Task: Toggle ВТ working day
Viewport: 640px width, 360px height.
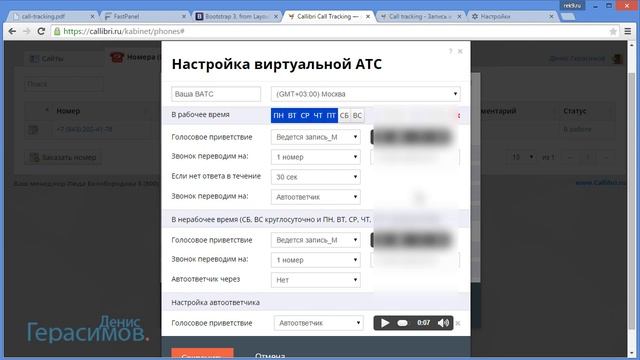Action: pyautogui.click(x=292, y=116)
